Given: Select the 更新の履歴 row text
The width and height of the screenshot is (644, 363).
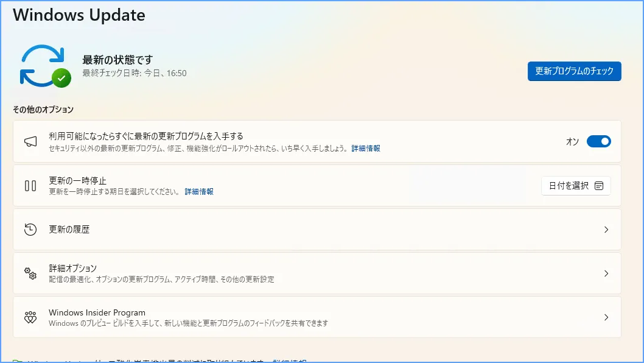Looking at the screenshot, I should click(x=69, y=230).
